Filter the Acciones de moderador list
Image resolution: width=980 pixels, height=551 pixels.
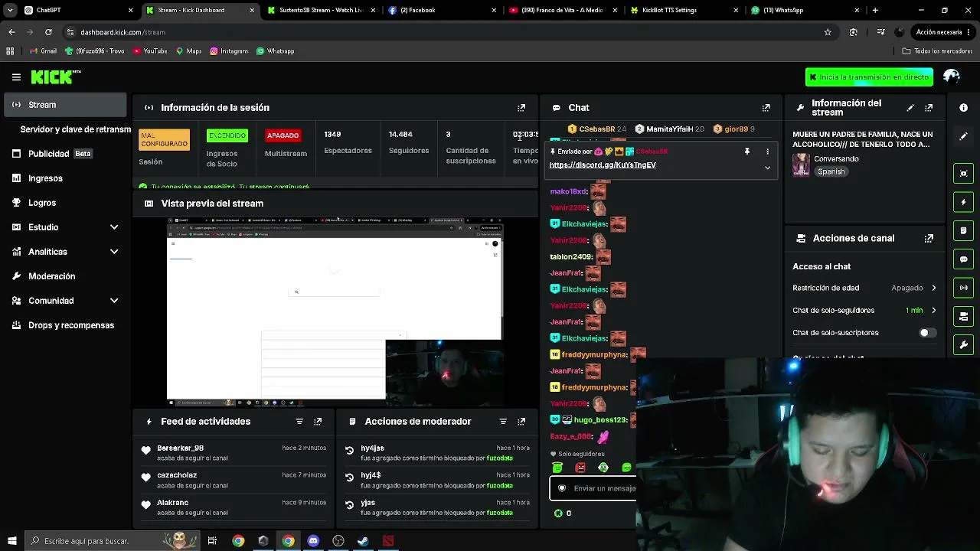pos(503,422)
